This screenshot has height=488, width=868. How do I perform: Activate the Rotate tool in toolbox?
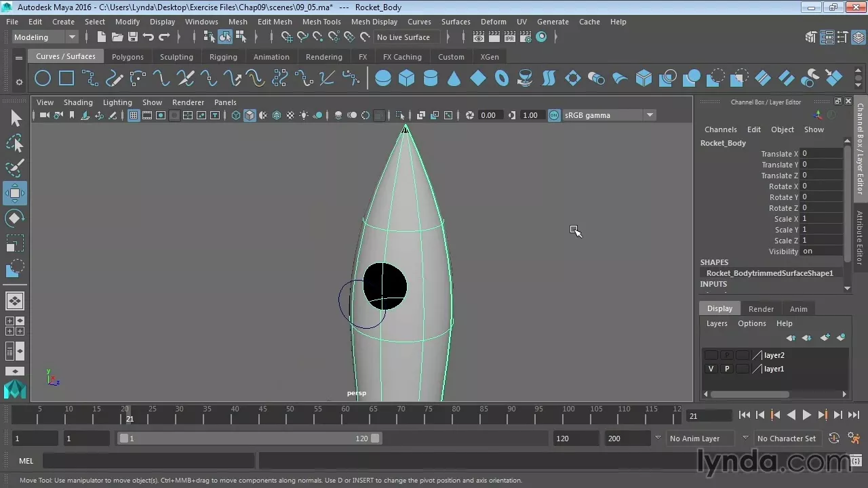pyautogui.click(x=15, y=218)
